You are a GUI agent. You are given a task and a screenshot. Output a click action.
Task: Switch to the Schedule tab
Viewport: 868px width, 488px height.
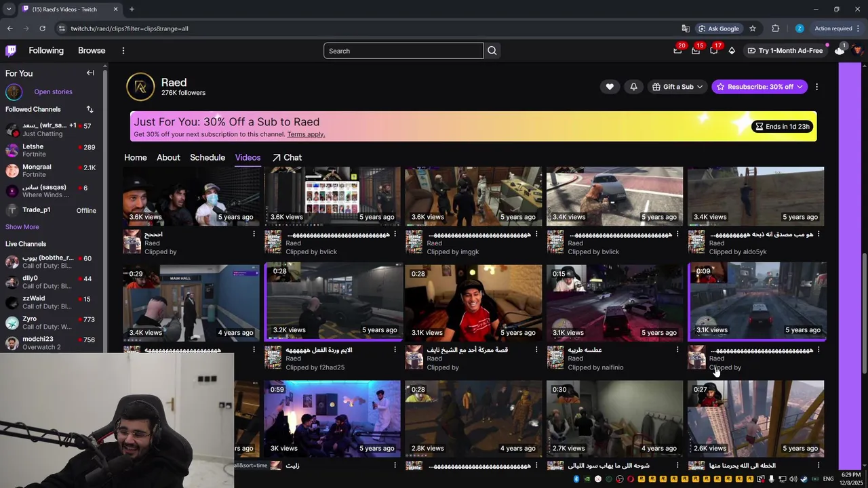(208, 157)
